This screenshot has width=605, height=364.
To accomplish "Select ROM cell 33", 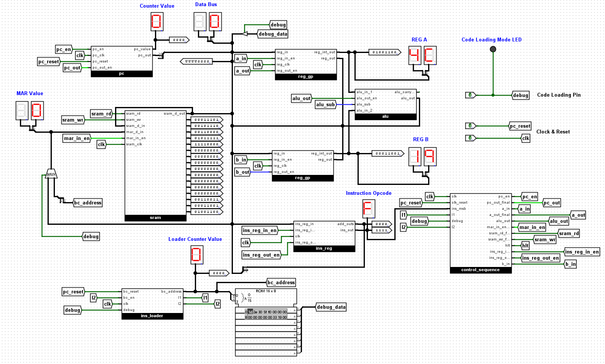I will point(275,317).
